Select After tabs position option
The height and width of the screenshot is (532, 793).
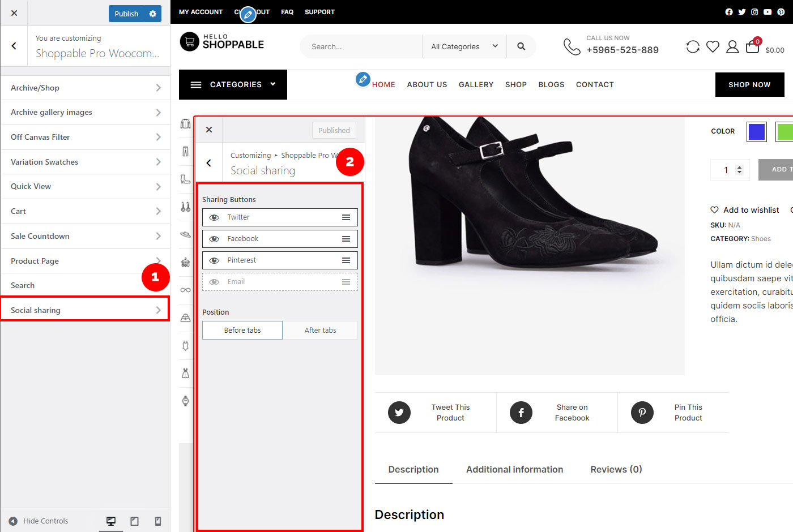321,330
